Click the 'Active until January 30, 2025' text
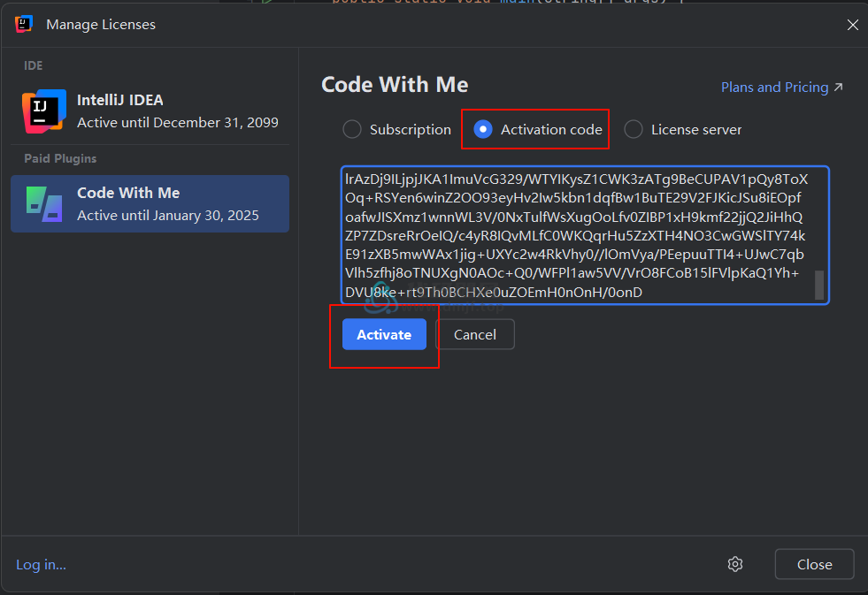 168,216
